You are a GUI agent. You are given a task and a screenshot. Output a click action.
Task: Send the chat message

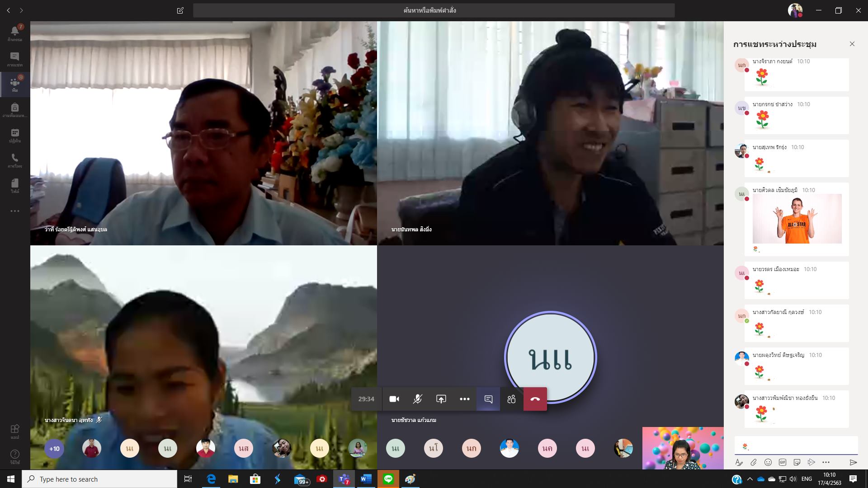853,462
